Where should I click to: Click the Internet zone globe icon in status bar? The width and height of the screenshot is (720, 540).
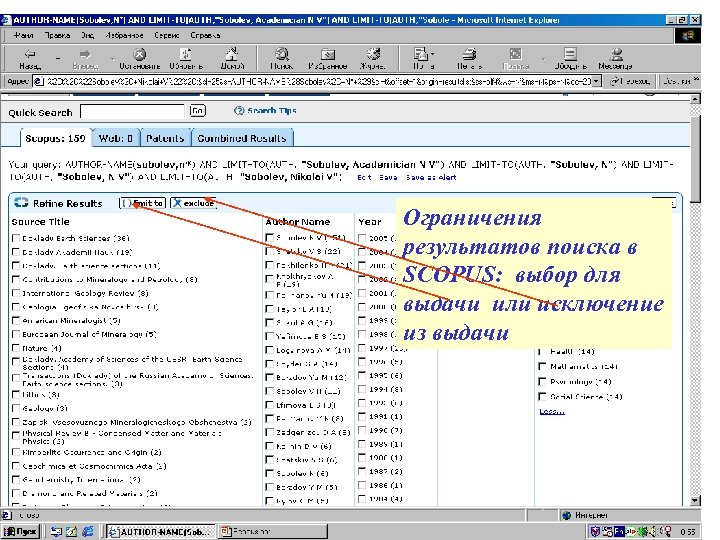(567, 515)
